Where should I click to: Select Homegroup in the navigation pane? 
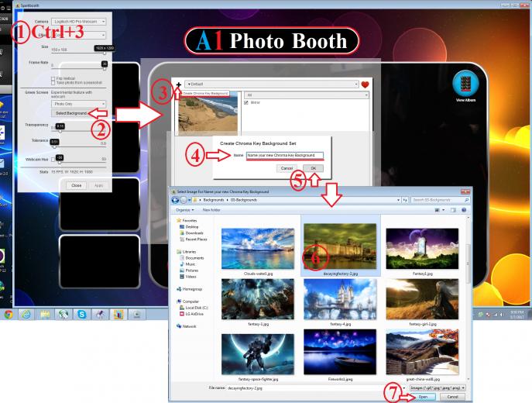189,289
